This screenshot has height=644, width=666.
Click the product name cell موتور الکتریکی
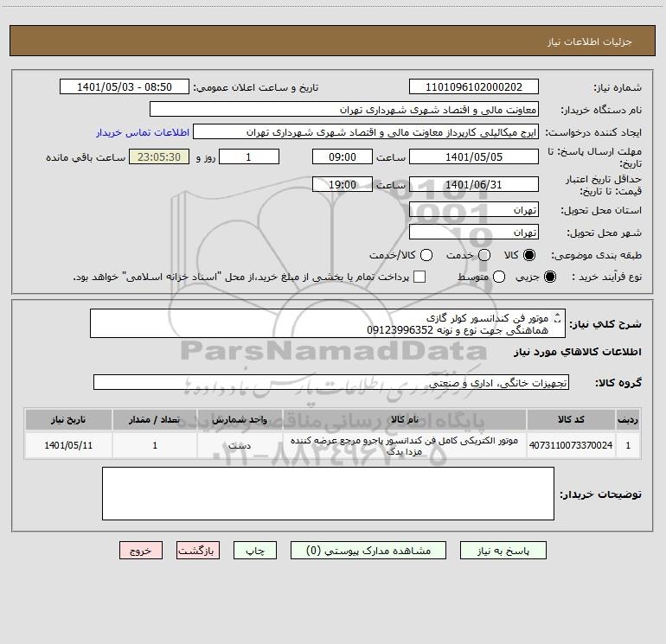405,445
